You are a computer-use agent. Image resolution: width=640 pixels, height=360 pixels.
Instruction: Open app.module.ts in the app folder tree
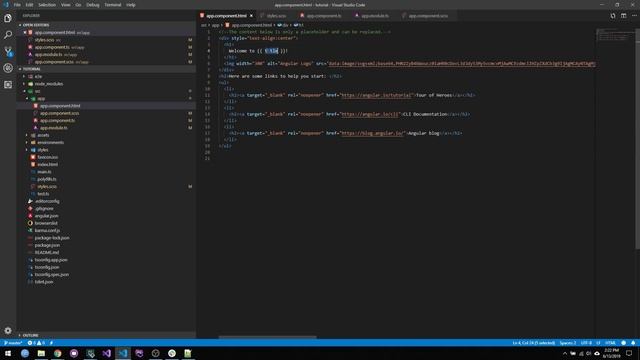tap(54, 128)
